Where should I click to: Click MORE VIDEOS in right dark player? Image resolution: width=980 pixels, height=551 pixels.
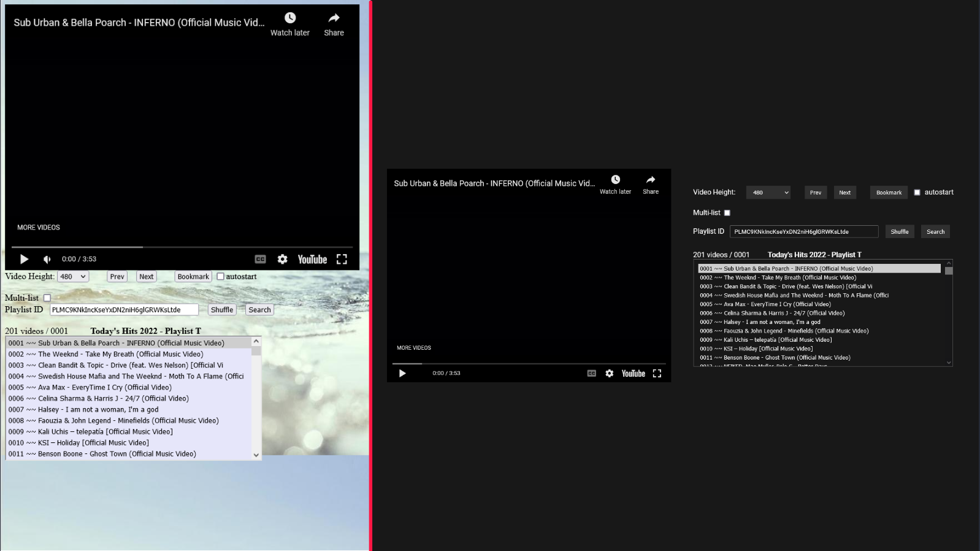point(414,348)
